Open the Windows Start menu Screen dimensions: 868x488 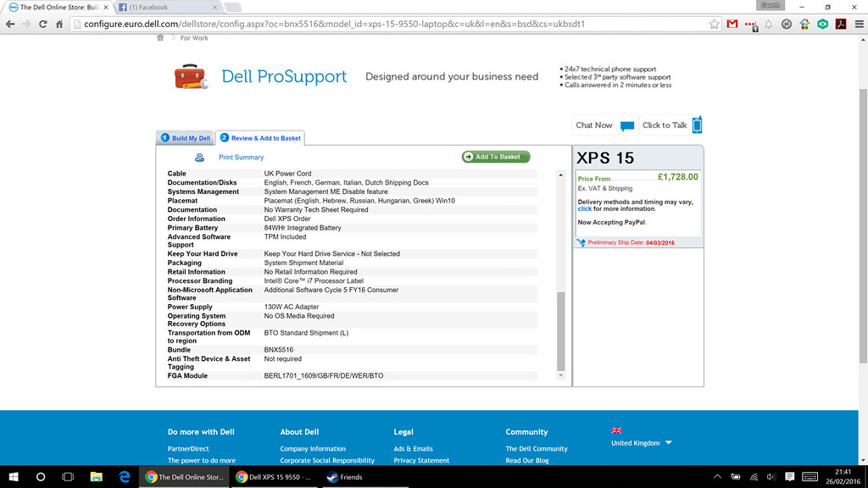click(14, 477)
